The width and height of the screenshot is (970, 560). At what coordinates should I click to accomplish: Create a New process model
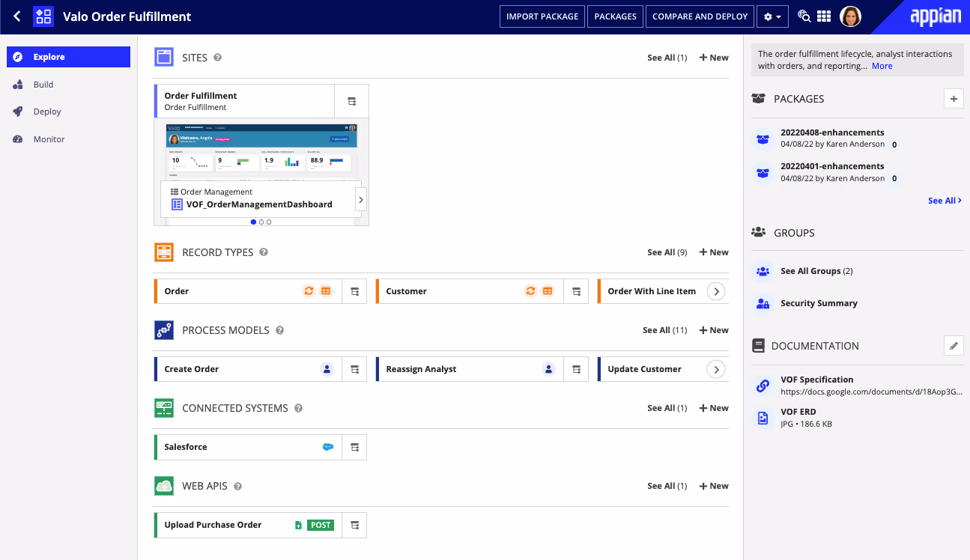pyautogui.click(x=714, y=330)
